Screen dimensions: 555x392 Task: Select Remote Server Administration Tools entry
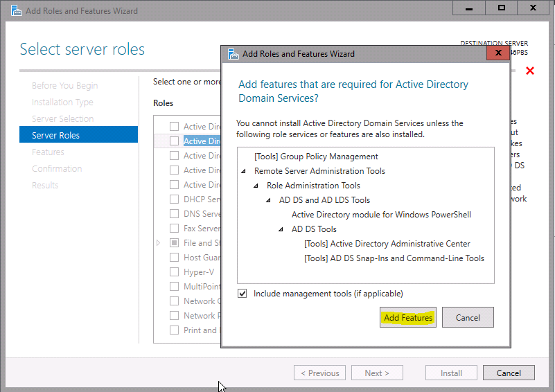(x=319, y=171)
